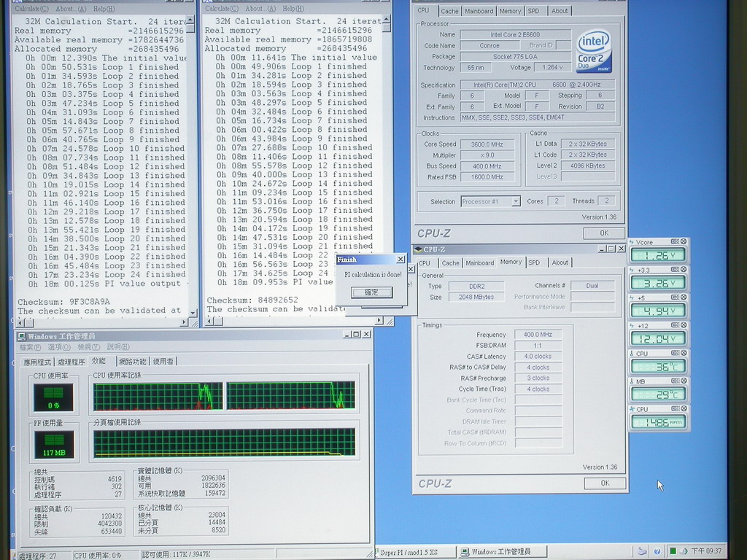The image size is (747, 560).
Task: Open the 應用程式 tab in Task Manager
Action: point(37,362)
